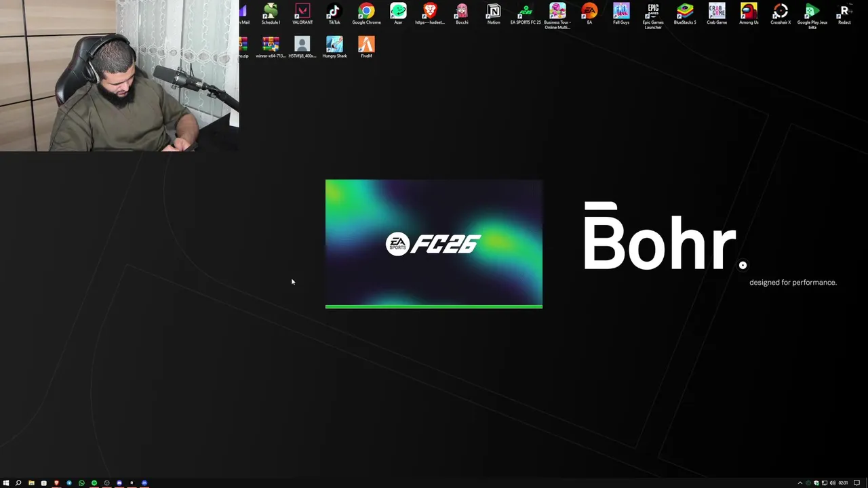Image resolution: width=868 pixels, height=488 pixels.
Task: Open the Windows Start menu
Action: point(6,483)
